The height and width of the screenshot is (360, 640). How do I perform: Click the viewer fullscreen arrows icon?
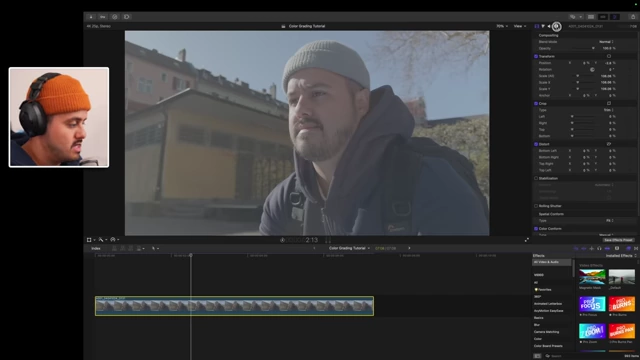527,240
